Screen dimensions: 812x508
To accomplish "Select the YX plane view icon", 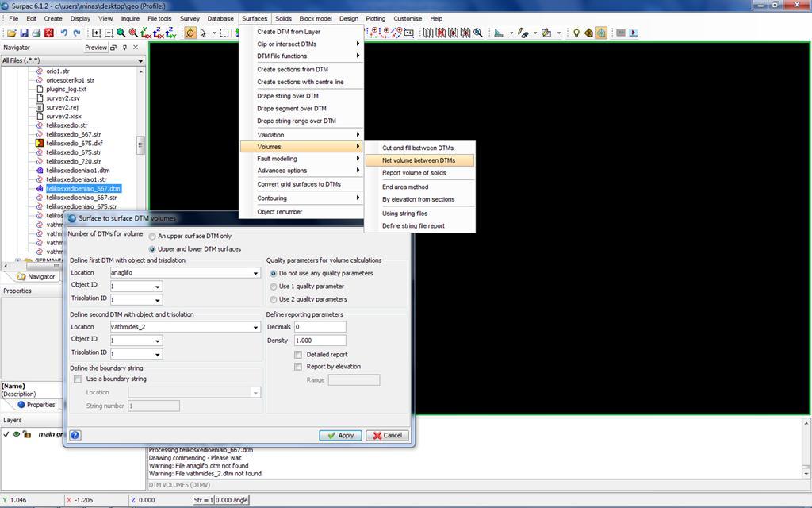I will coord(146,33).
